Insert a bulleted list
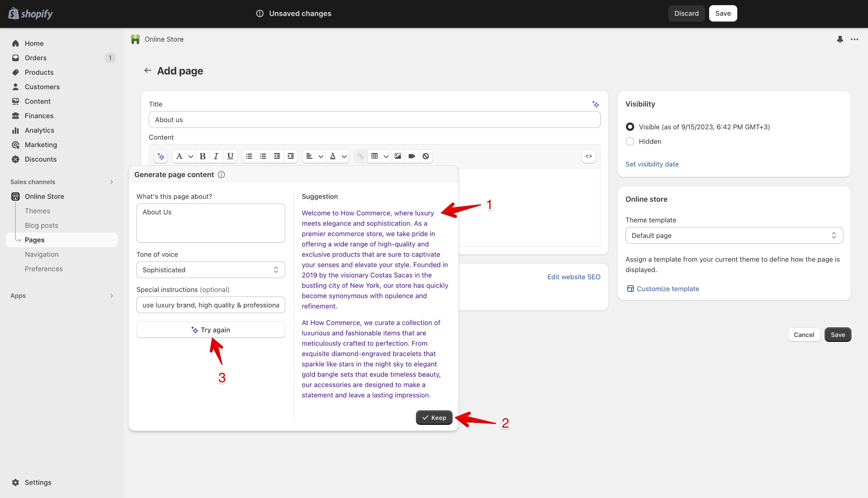This screenshot has width=868, height=498. tap(249, 156)
